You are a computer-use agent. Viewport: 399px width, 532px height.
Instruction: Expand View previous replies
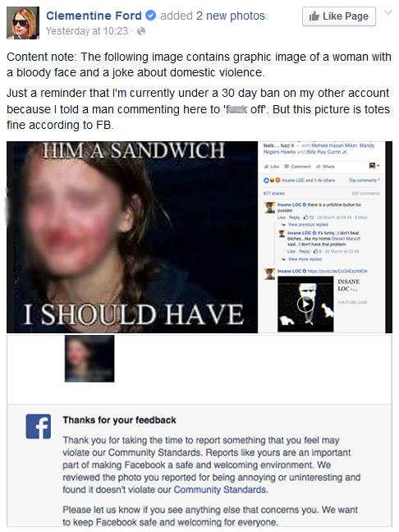[305, 225]
